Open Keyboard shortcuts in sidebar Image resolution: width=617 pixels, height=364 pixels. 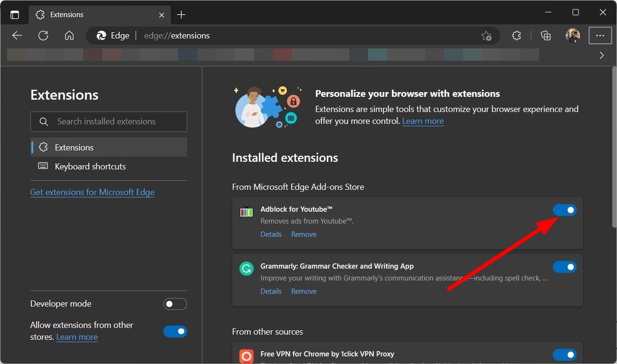109,166
